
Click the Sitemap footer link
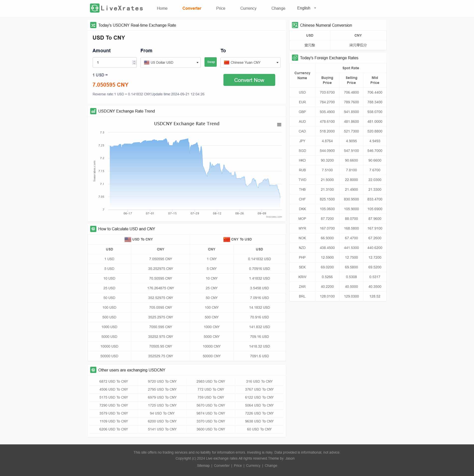click(203, 466)
